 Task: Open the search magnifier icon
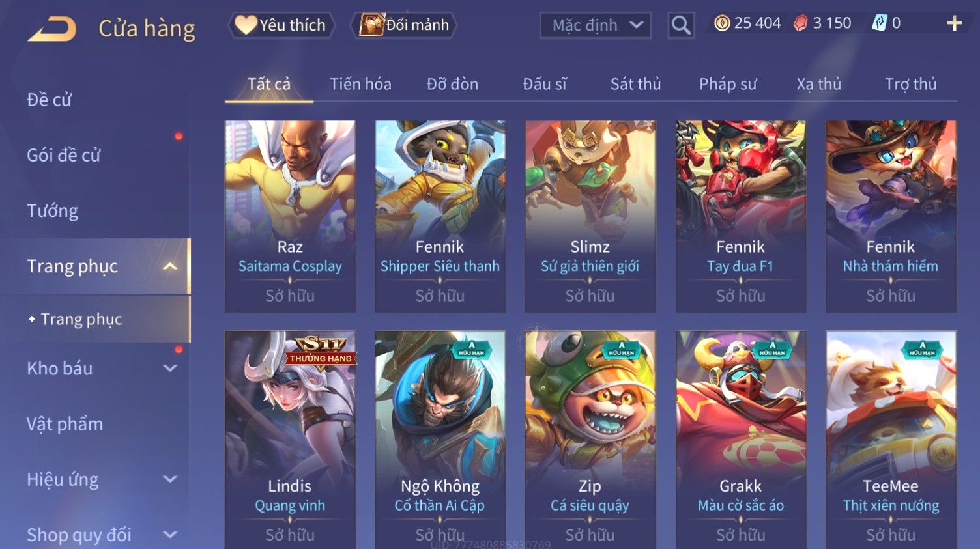click(x=681, y=25)
